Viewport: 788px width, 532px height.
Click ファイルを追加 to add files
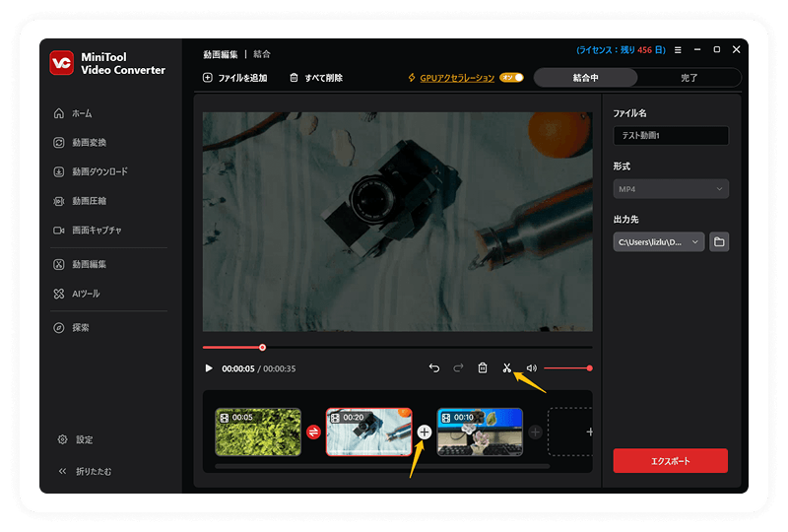click(234, 78)
